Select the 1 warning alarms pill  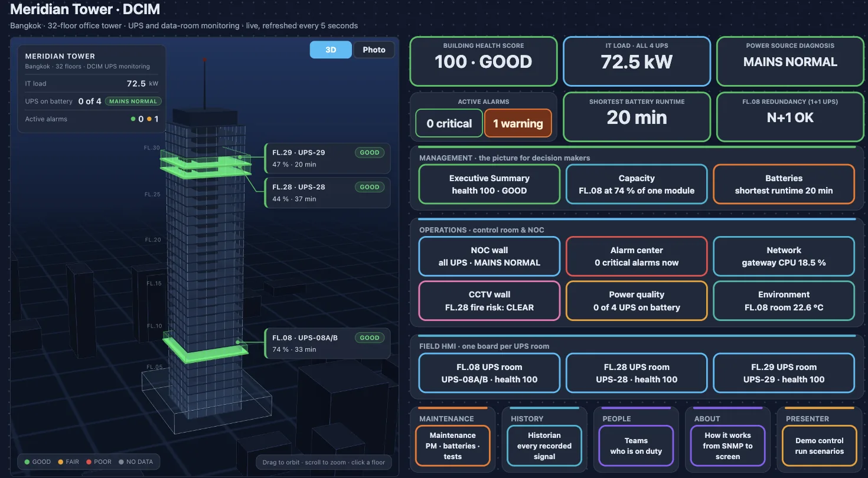tap(518, 123)
